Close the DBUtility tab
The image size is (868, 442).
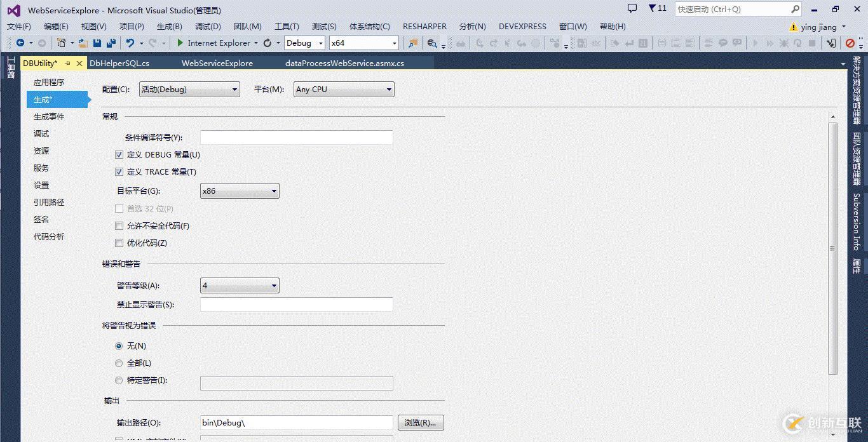tap(79, 63)
